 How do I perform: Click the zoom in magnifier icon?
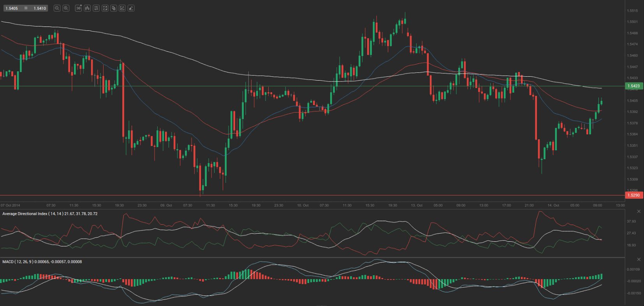pyautogui.click(x=66, y=8)
